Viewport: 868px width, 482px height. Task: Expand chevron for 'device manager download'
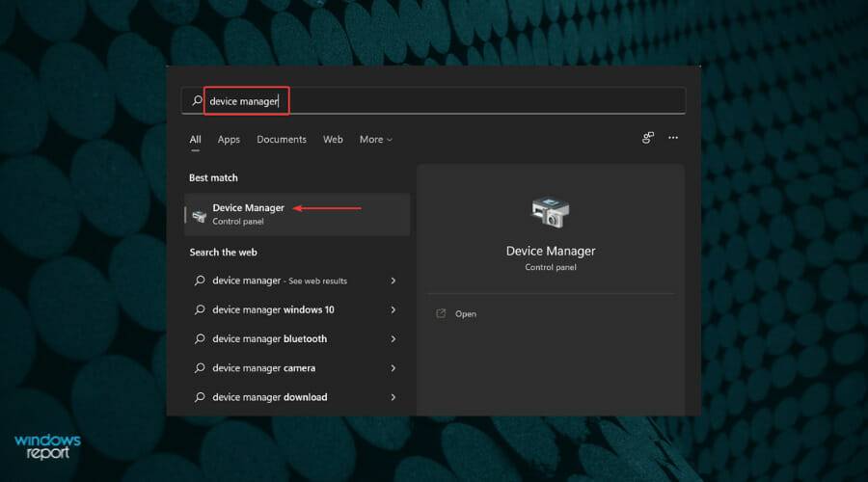[393, 397]
